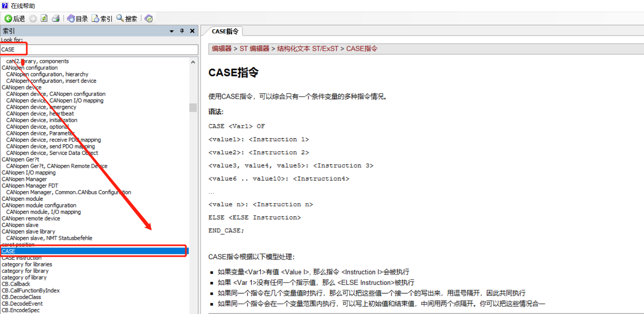The height and width of the screenshot is (314, 644).
Task: Select the CB.Callback index entry
Action: click(x=16, y=284)
